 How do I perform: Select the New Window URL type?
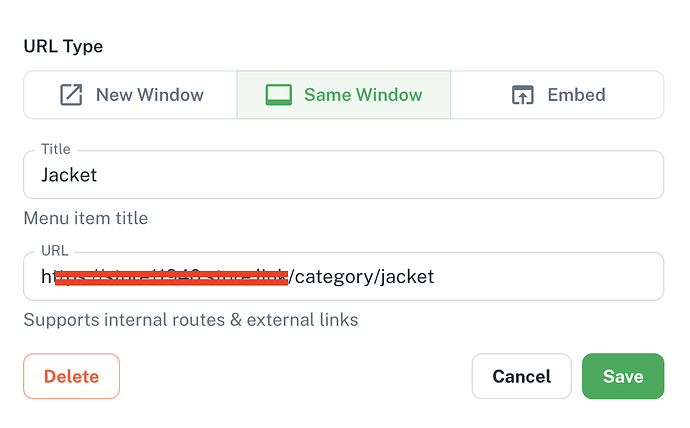point(130,95)
